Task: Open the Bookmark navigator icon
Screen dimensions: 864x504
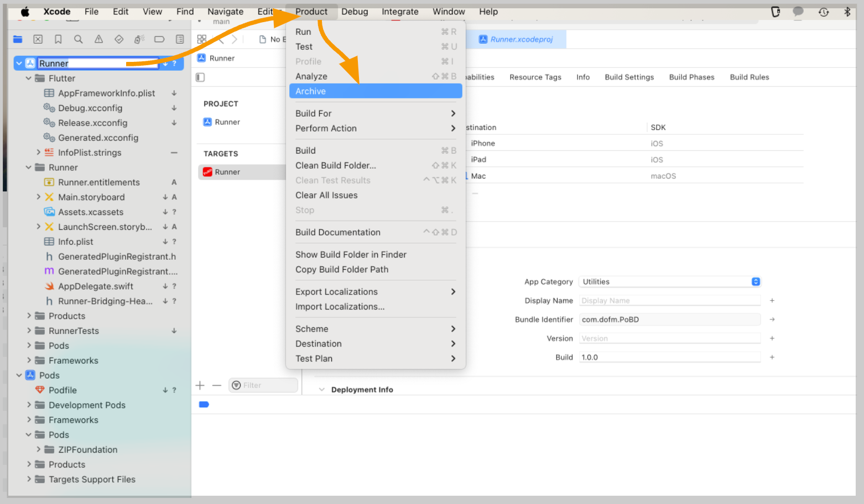Action: [58, 39]
